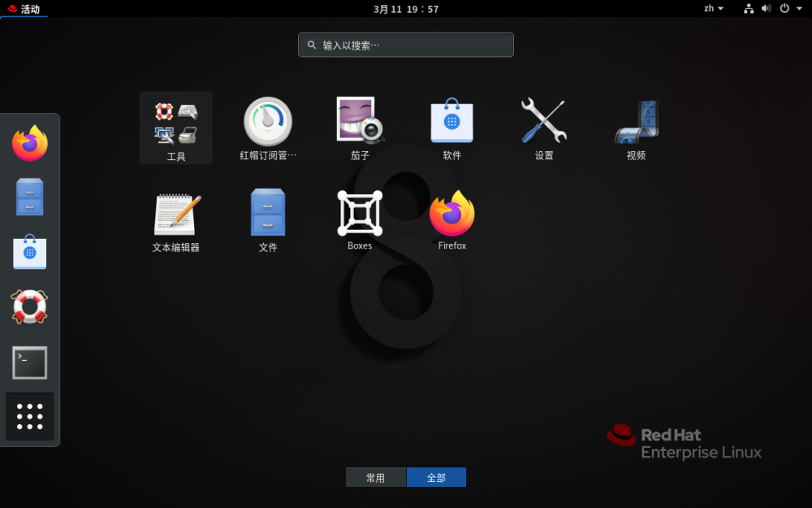Switch to the 常用 frequent tab
This screenshot has width=812, height=508.
tap(375, 477)
